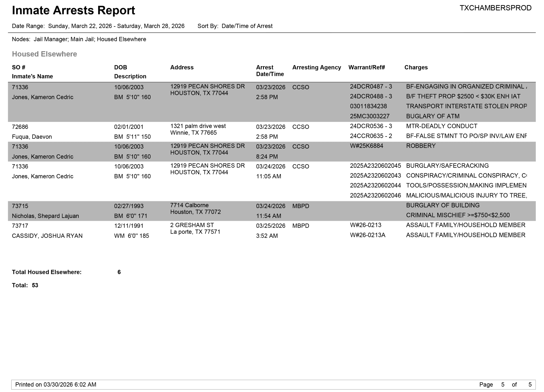The image size is (544, 392).
Task: Click the Warrant/Ref# column header
Action: pos(367,67)
